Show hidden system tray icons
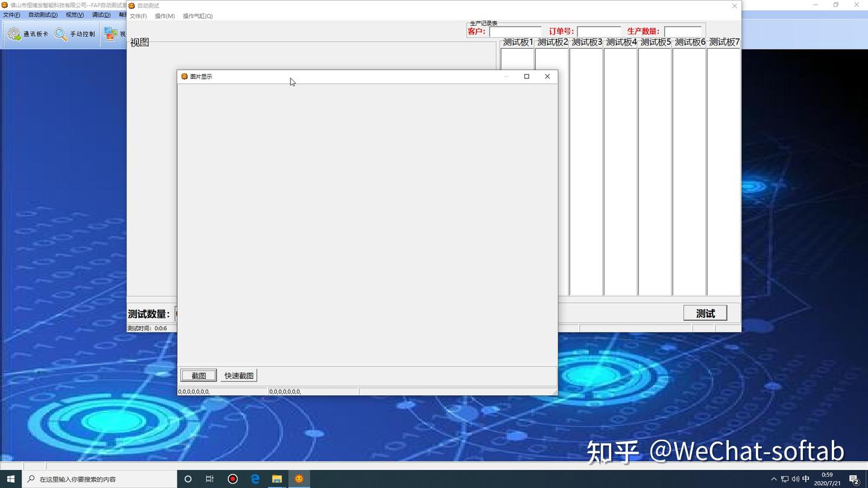The height and width of the screenshot is (488, 868). coord(774,480)
